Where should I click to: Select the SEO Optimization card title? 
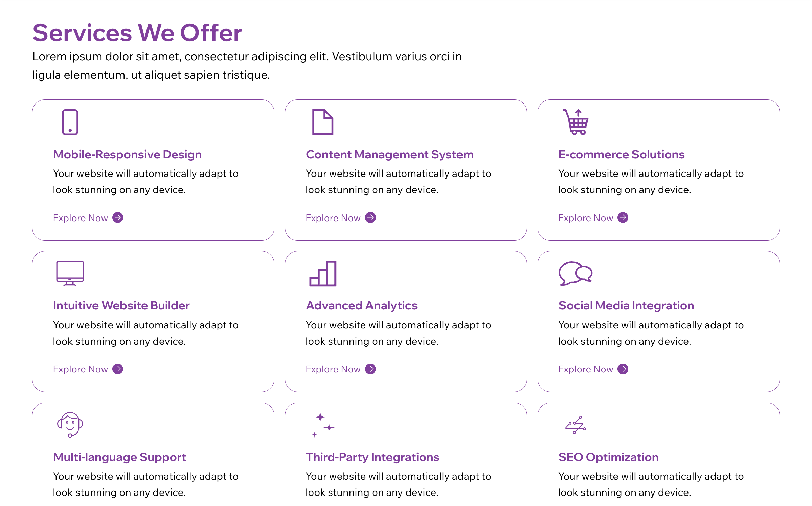coord(608,457)
